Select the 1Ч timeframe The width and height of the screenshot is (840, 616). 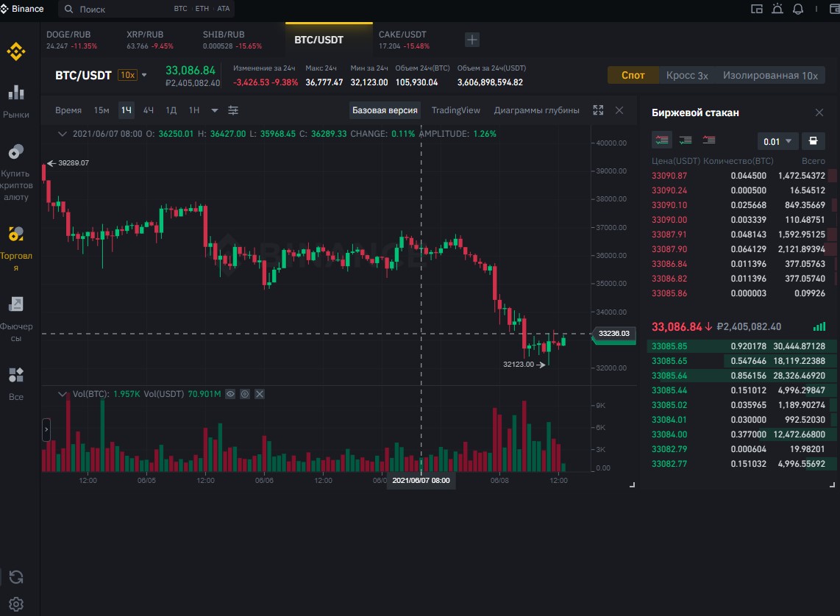(126, 110)
